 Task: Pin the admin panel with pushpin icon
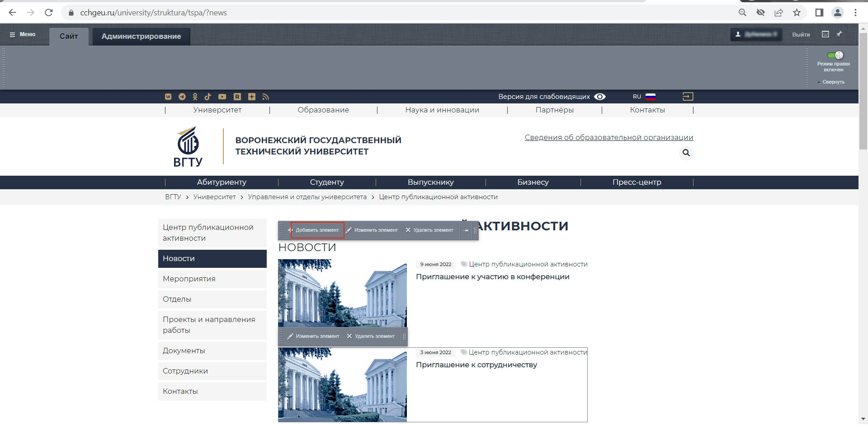pos(839,34)
